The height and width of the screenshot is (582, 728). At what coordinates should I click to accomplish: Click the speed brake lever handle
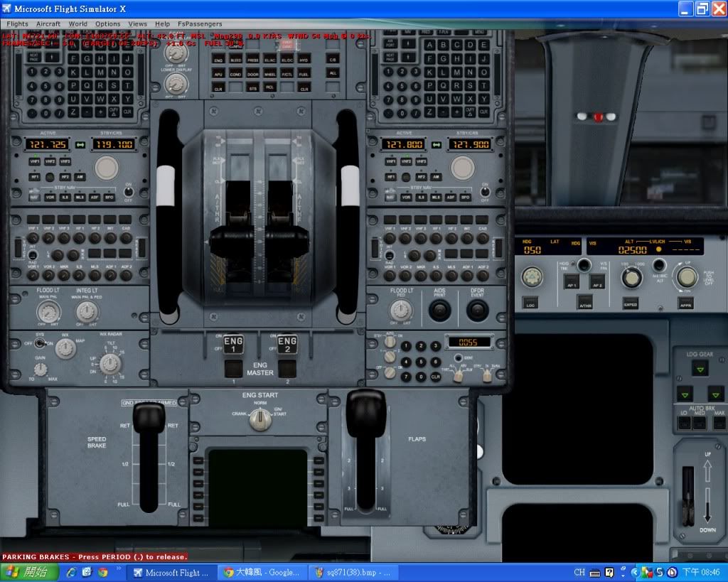coord(149,416)
